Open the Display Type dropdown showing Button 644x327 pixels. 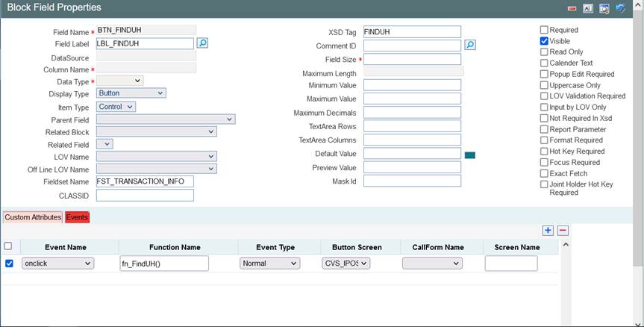tap(131, 93)
